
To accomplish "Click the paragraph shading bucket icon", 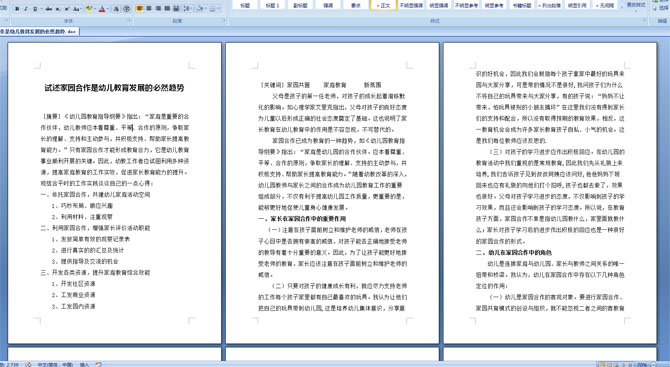I will point(200,9).
